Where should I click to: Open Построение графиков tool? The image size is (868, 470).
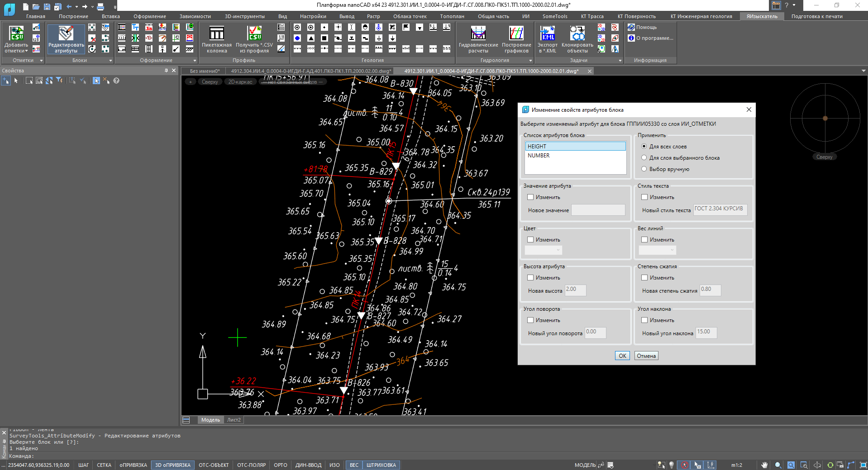coord(516,39)
